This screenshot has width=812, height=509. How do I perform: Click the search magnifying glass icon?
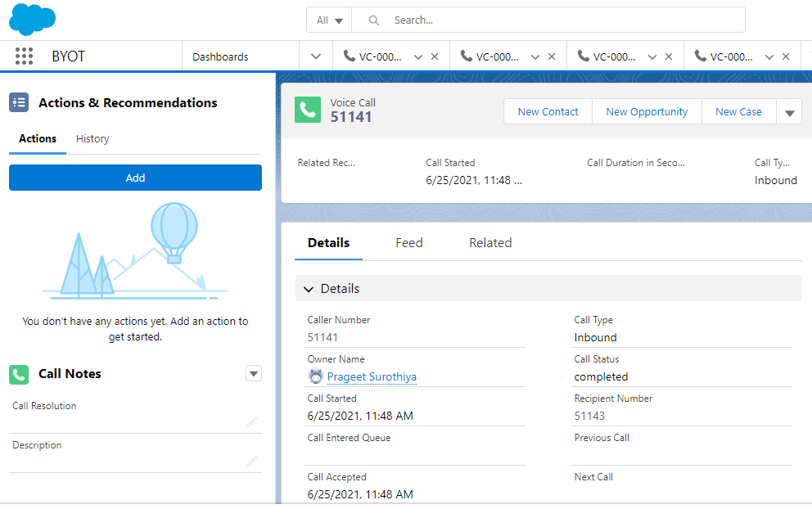(372, 20)
